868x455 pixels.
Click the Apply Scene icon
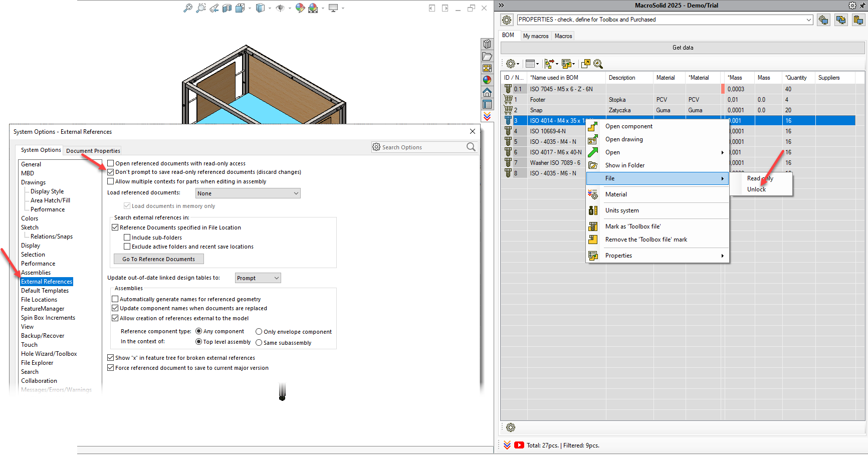(313, 8)
